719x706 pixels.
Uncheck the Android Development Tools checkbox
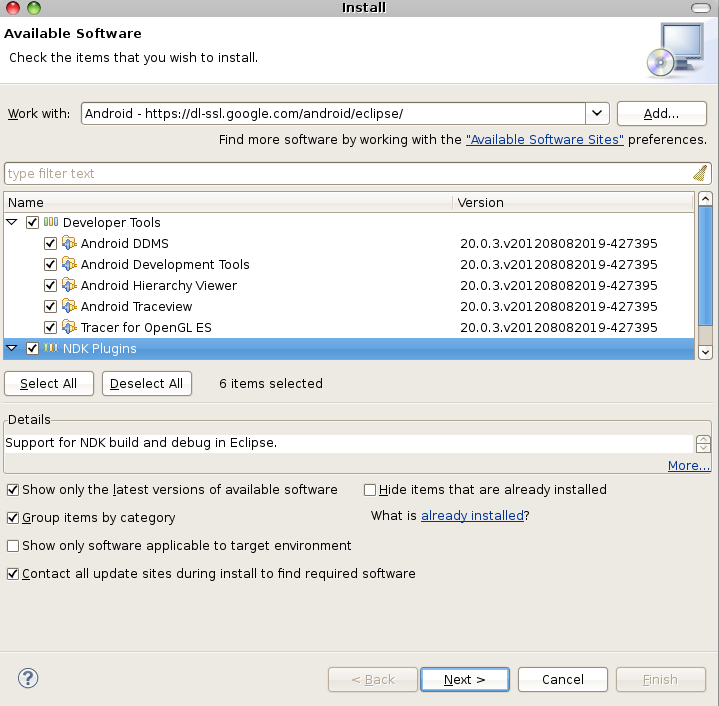pos(50,265)
